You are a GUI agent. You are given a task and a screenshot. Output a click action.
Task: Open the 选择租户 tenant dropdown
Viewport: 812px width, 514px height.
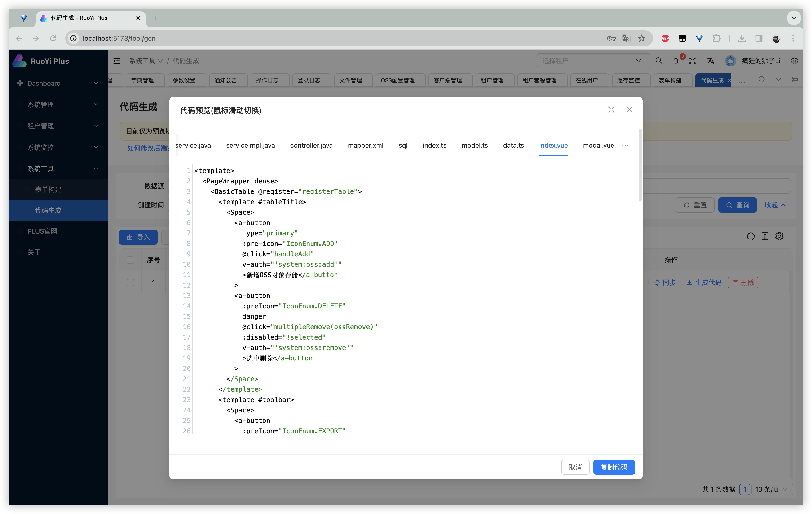(593, 61)
